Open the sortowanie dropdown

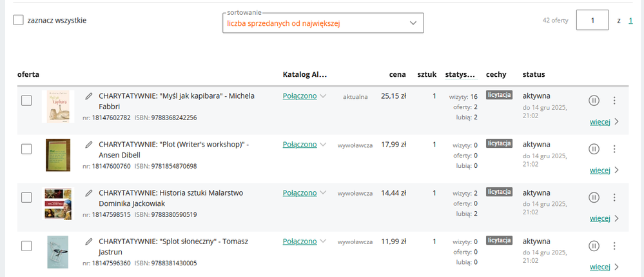pos(322,23)
